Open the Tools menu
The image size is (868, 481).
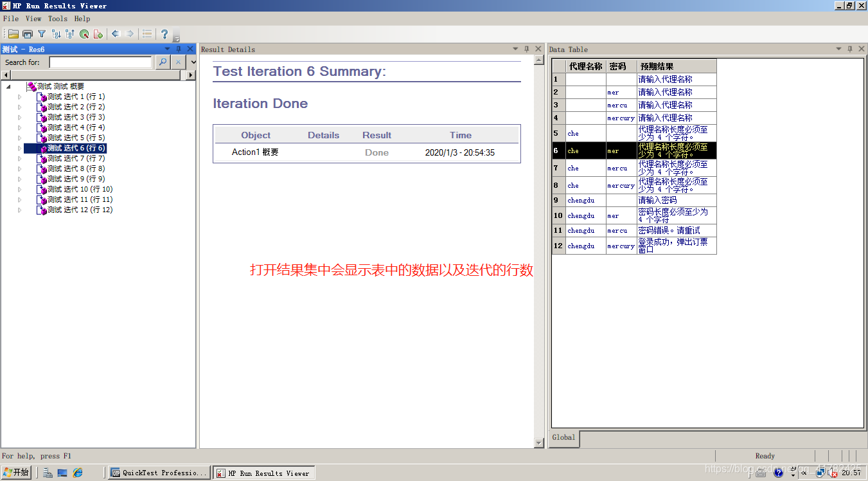click(x=58, y=19)
